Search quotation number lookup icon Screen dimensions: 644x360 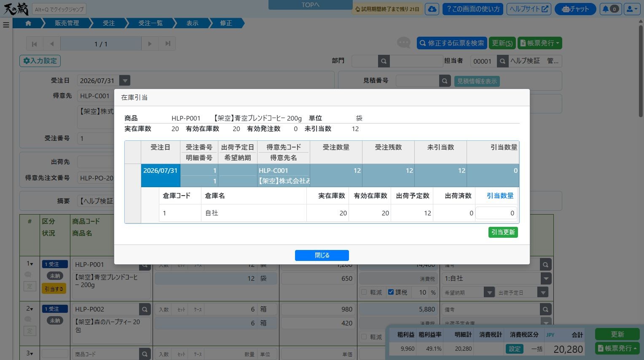point(445,81)
